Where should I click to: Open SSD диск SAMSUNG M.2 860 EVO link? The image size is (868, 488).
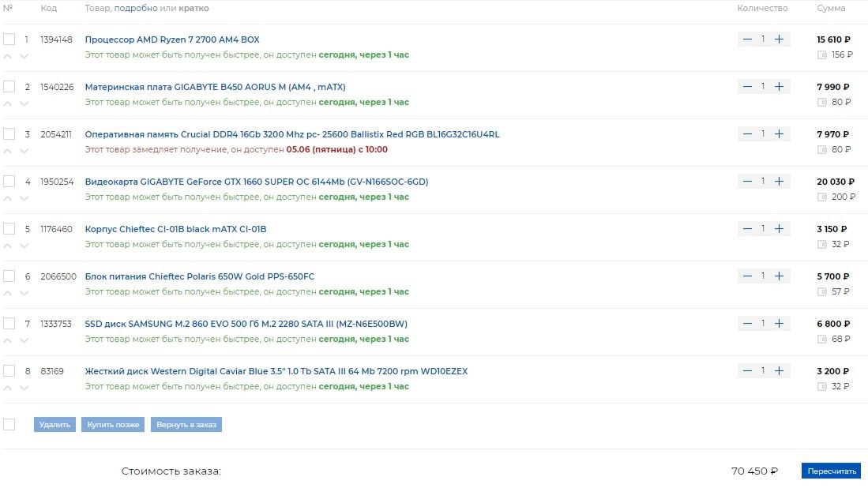click(x=246, y=324)
